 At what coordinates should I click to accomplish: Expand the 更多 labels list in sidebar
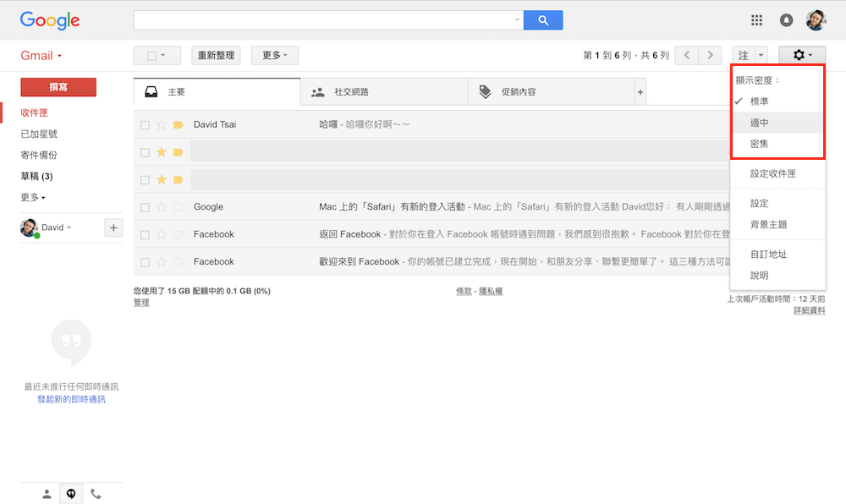[33, 198]
